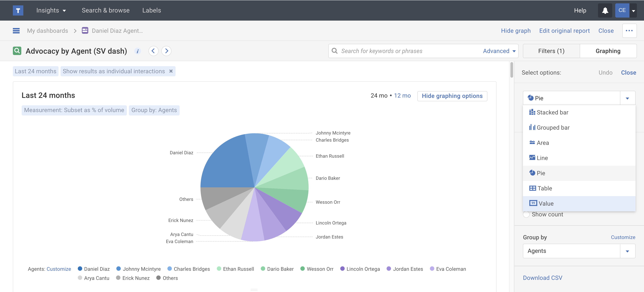Click Hide graphing options button
644x292 pixels.
452,96
